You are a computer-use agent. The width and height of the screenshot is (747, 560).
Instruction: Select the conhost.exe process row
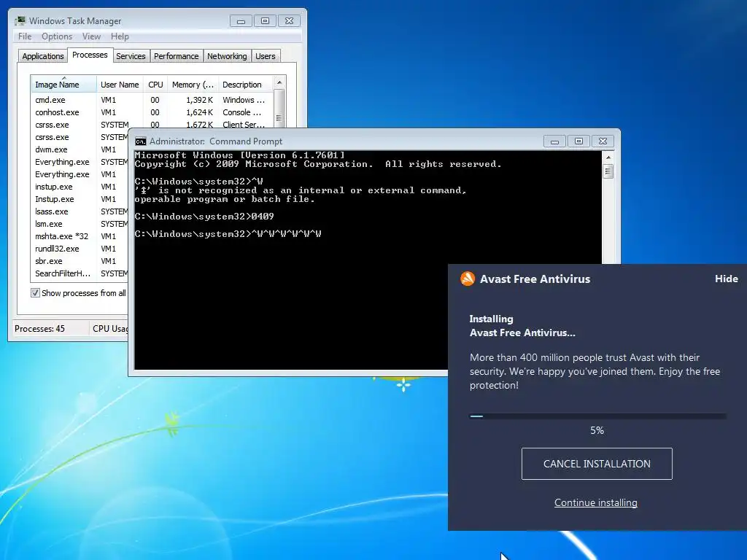point(152,112)
